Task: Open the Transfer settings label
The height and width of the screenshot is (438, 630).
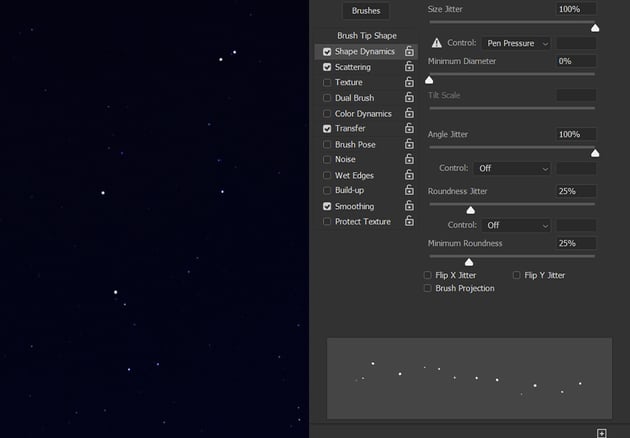Action: pyautogui.click(x=350, y=129)
